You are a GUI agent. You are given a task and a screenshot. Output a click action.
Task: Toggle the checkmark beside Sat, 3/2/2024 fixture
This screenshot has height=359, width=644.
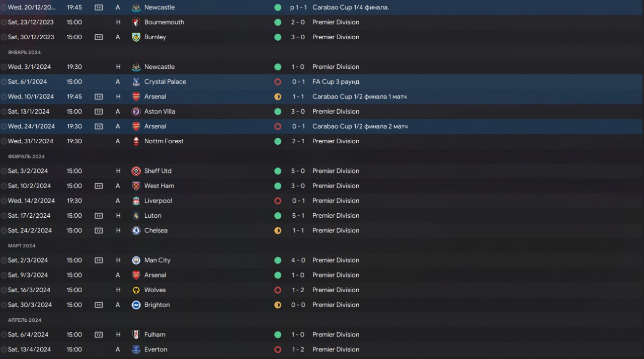(x=4, y=171)
